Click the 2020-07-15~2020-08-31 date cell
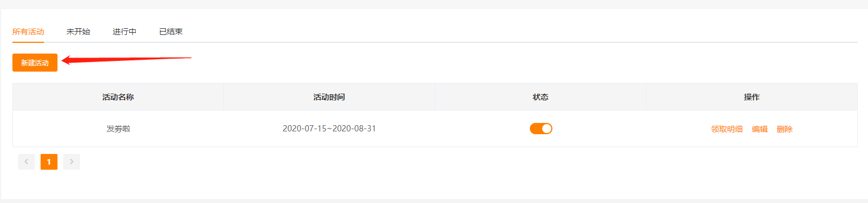This screenshot has height=203, width=868. click(329, 129)
